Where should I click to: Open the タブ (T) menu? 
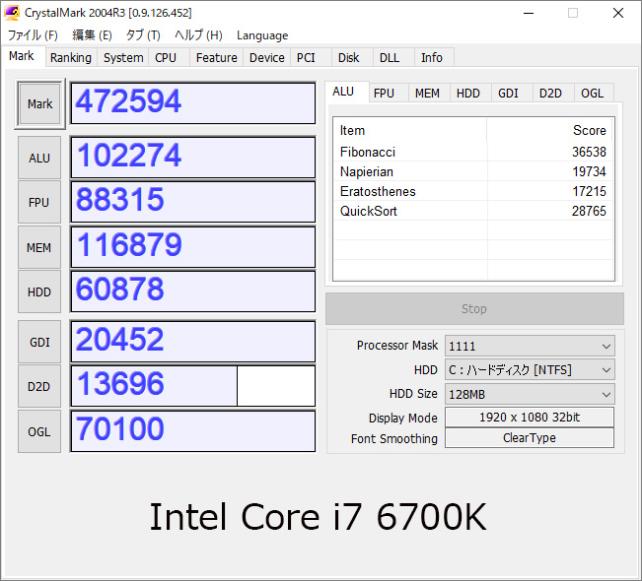point(143,35)
